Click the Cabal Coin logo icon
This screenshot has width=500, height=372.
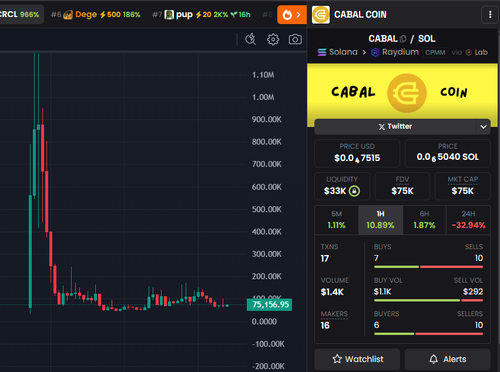coord(321,15)
